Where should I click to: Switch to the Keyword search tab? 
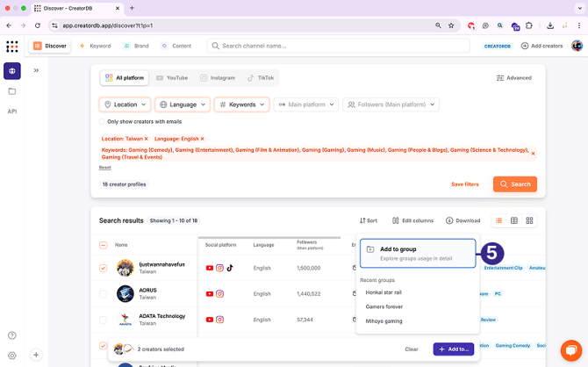point(96,46)
